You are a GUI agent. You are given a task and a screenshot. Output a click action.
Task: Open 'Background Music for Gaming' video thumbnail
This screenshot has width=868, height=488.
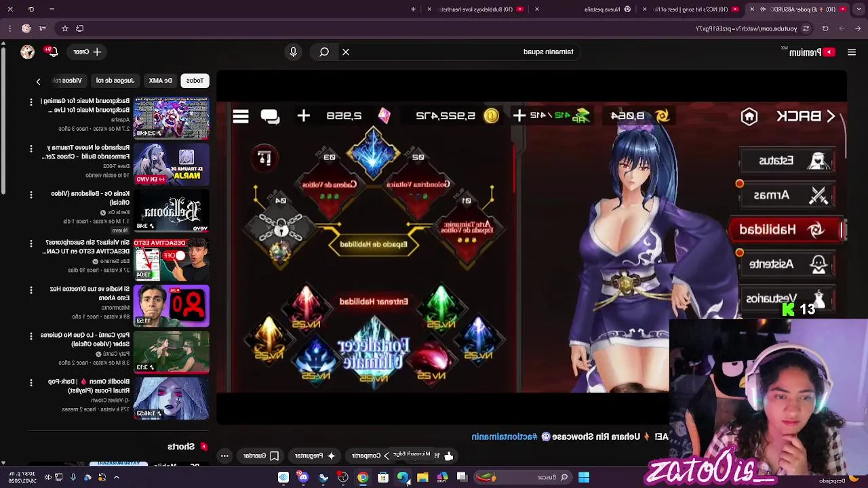172,117
